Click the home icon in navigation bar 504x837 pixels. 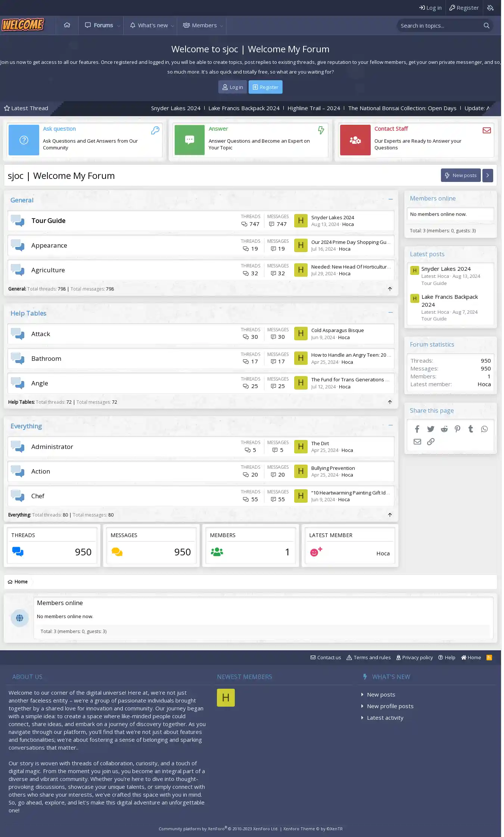(67, 25)
